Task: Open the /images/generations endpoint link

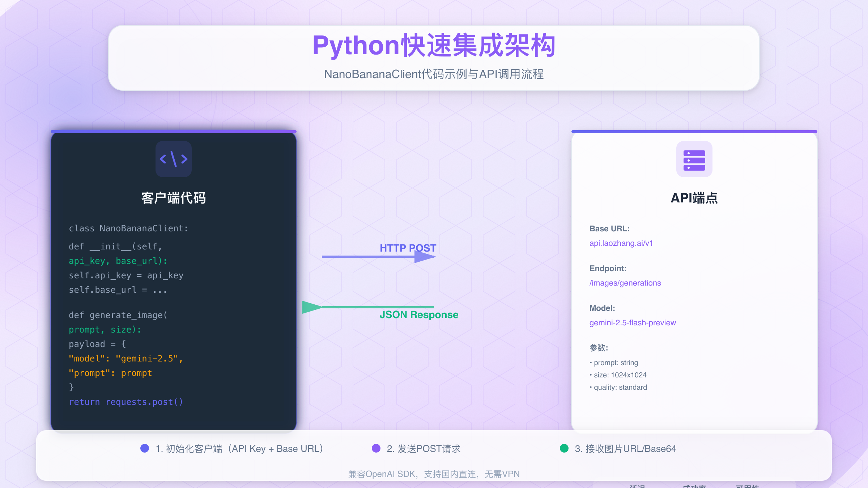Action: (x=625, y=283)
